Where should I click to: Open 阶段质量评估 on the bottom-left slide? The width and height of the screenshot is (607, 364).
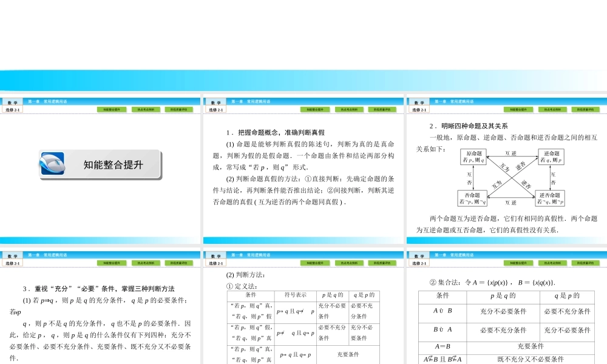pyautogui.click(x=180, y=263)
